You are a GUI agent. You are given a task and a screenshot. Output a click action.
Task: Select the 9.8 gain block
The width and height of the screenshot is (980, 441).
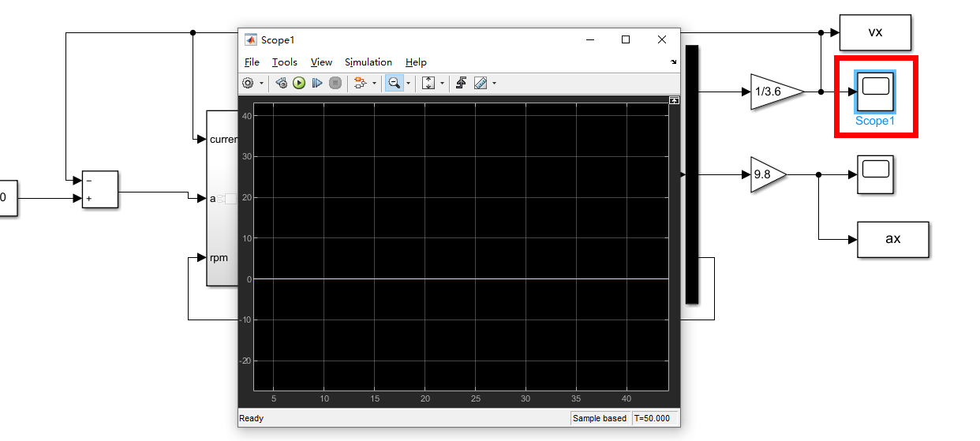pyautogui.click(x=768, y=174)
